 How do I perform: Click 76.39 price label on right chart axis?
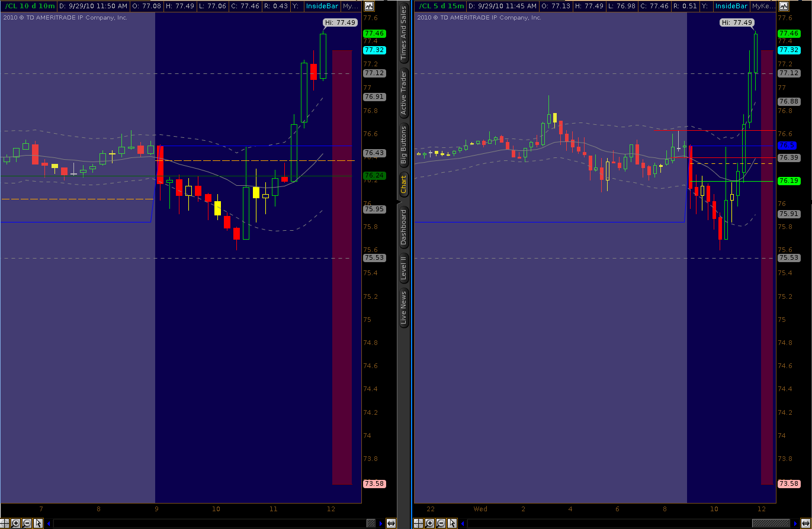click(x=789, y=158)
